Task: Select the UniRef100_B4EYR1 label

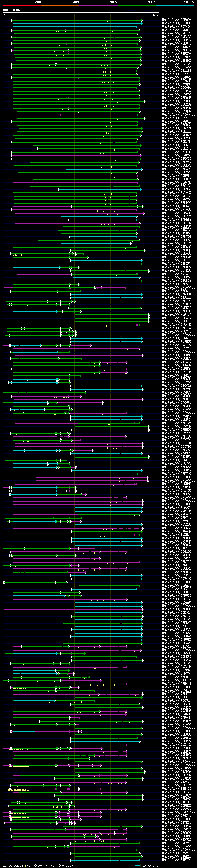Action: [177, 860]
